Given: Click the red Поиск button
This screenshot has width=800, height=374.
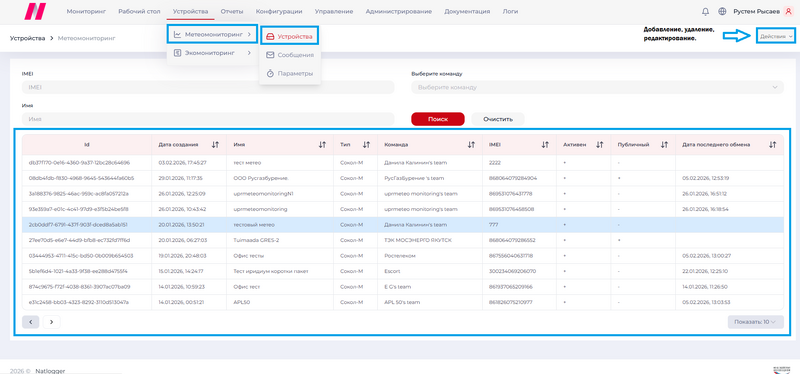Looking at the screenshot, I should click(438, 119).
